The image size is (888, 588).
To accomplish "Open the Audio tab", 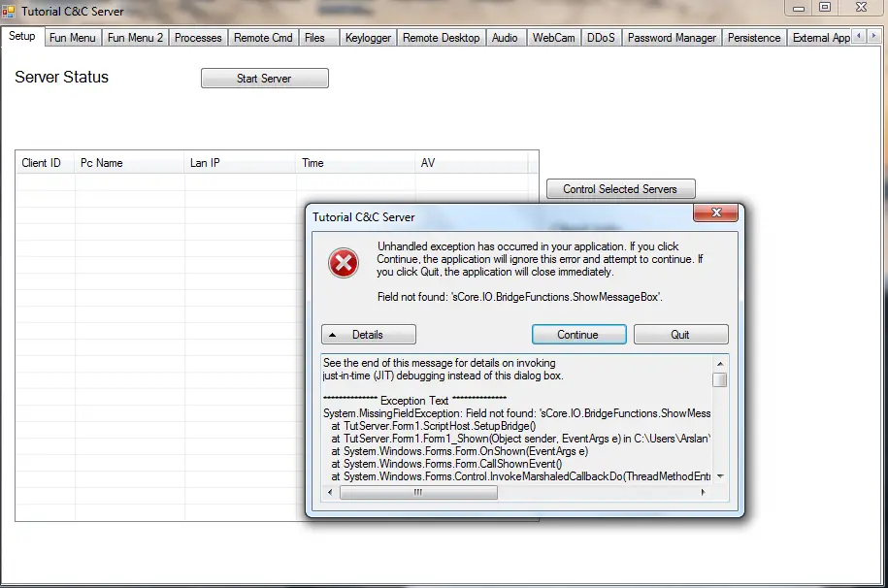I will pos(505,38).
